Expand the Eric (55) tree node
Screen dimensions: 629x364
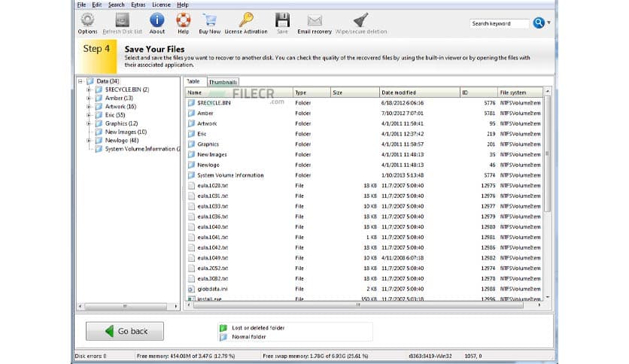click(x=89, y=115)
